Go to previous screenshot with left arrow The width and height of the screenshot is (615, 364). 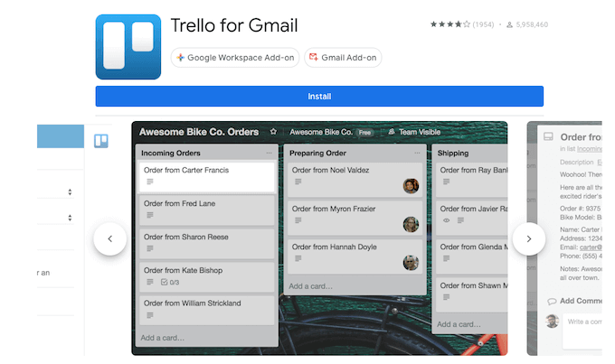110,239
